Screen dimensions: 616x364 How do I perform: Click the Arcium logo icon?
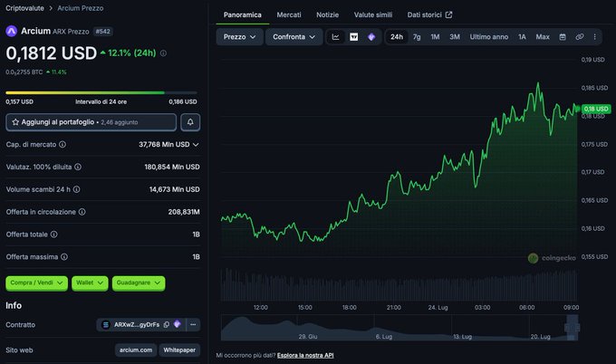(x=12, y=31)
